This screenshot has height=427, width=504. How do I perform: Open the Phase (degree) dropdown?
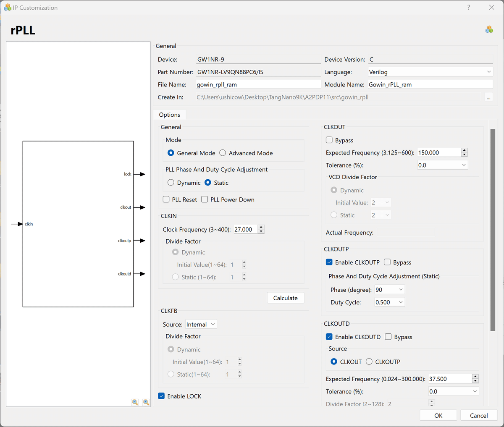[390, 290]
